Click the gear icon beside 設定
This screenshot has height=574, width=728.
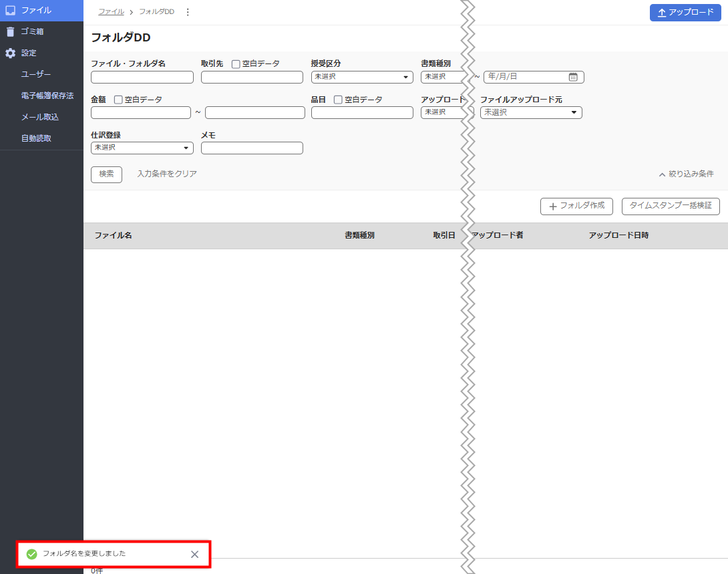(10, 53)
